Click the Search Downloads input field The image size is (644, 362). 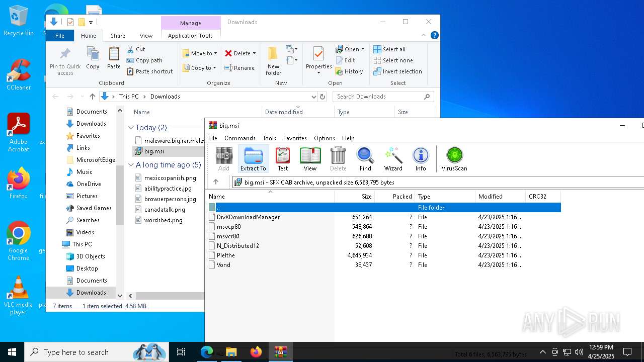(382, 97)
